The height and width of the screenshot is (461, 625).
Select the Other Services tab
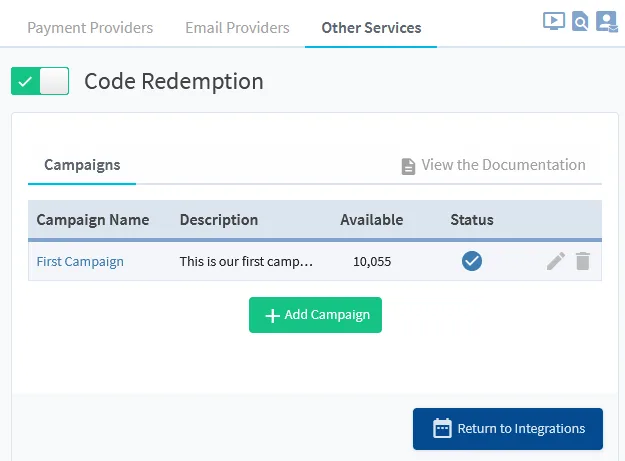(371, 28)
